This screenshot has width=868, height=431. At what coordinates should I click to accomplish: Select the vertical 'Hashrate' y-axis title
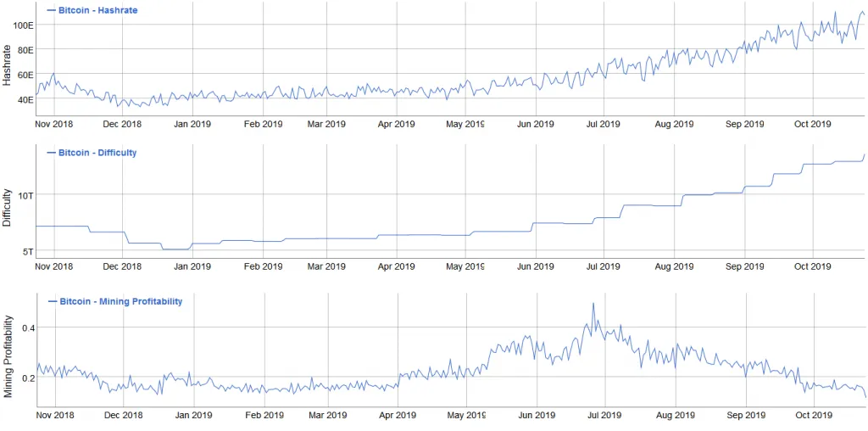(x=7, y=66)
